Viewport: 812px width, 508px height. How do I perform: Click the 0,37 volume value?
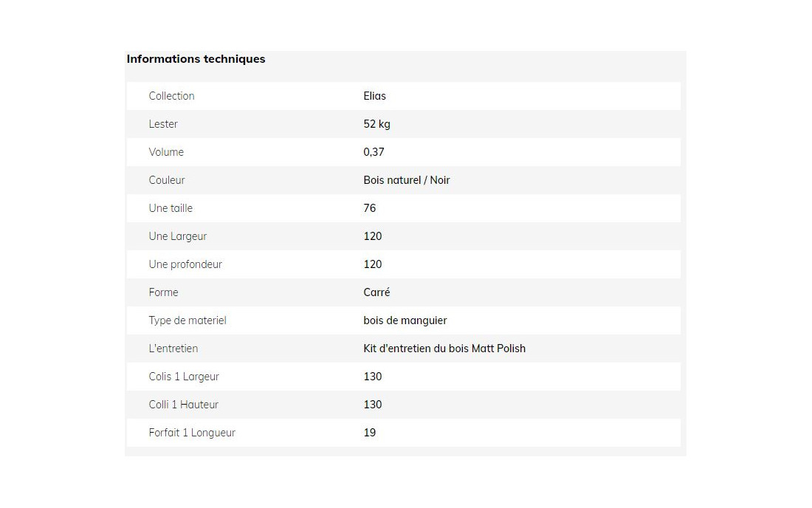coord(374,152)
